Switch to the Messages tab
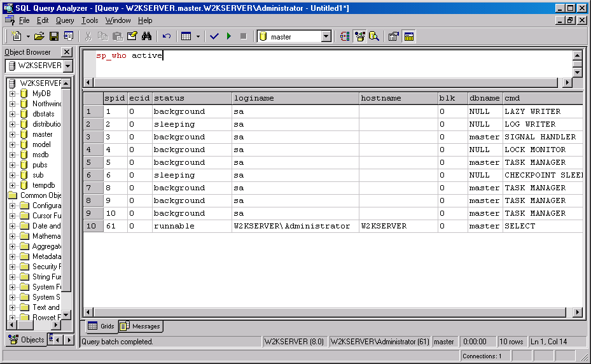591x364 pixels. (140, 326)
